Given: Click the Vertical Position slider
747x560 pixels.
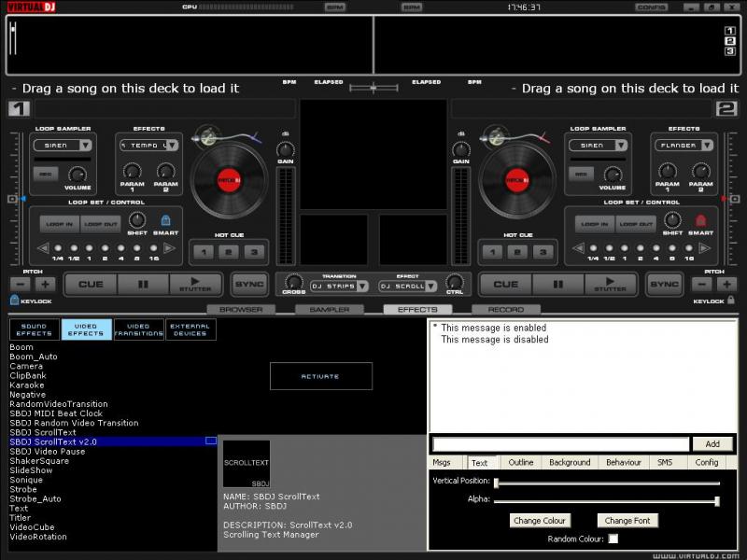Looking at the screenshot, I should tap(606, 483).
